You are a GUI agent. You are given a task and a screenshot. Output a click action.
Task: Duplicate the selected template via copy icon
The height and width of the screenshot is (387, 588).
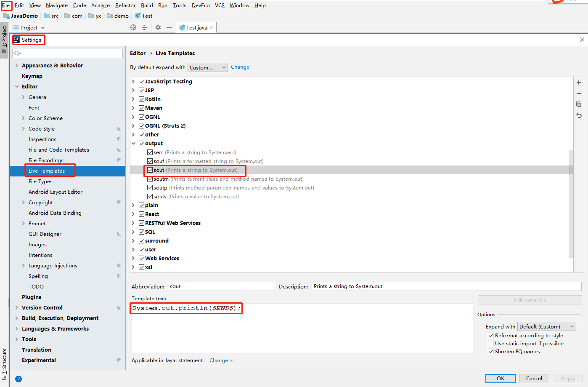click(579, 104)
